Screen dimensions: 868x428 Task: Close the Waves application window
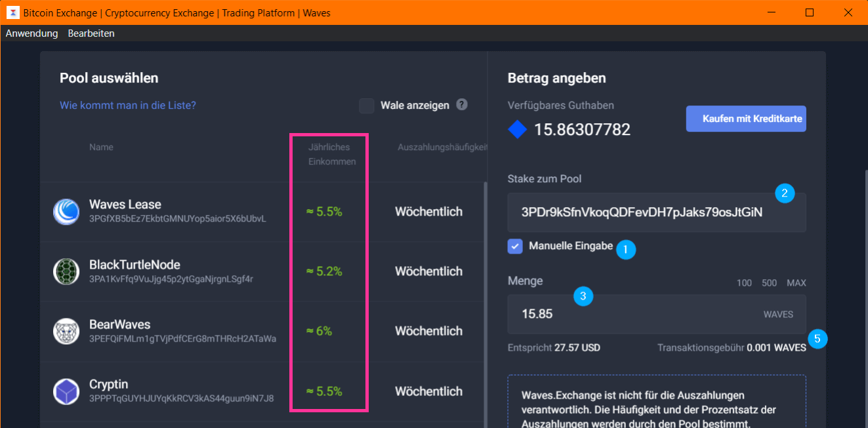(848, 12)
